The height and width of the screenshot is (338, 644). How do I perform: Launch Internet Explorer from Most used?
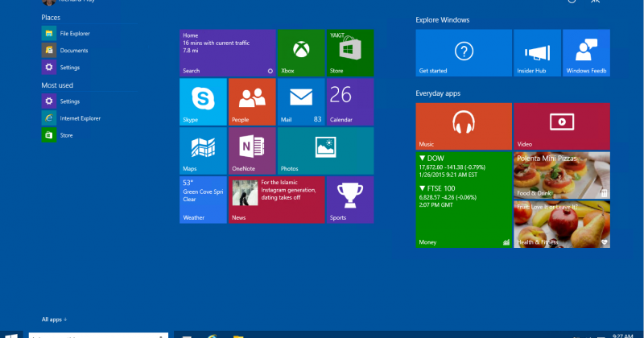(71, 117)
